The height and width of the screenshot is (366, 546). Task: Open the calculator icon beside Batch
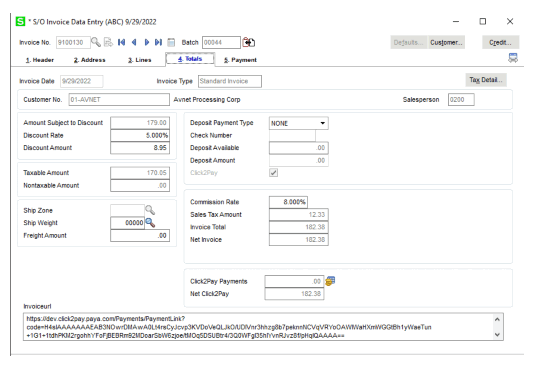pyautogui.click(x=171, y=42)
